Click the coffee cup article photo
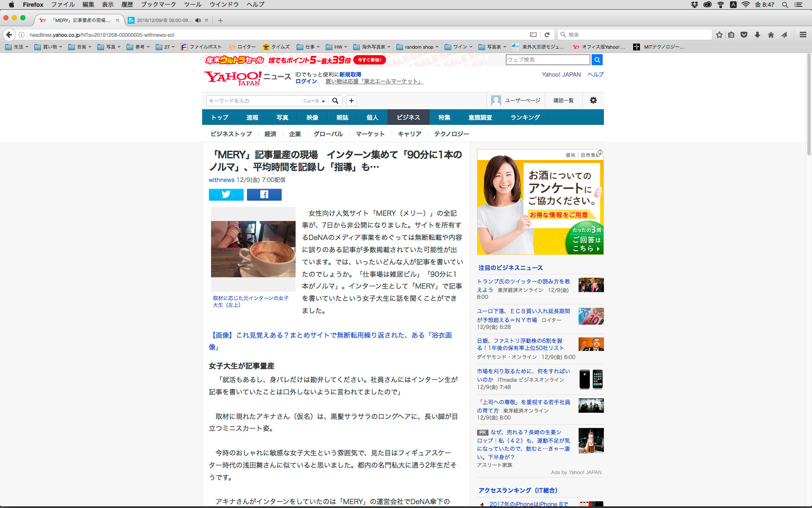The width and height of the screenshot is (812, 508). coord(253,249)
